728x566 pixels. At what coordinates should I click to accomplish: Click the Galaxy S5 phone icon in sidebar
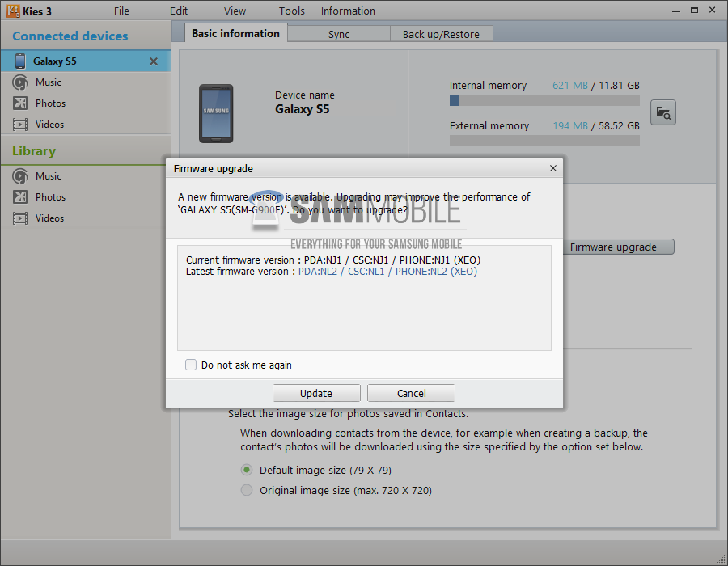click(x=20, y=61)
